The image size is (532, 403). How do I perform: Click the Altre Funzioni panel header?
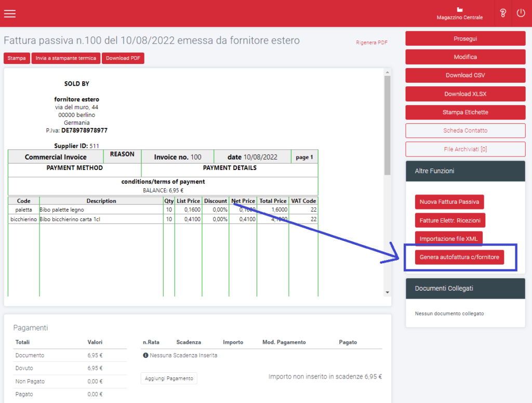pyautogui.click(x=465, y=171)
